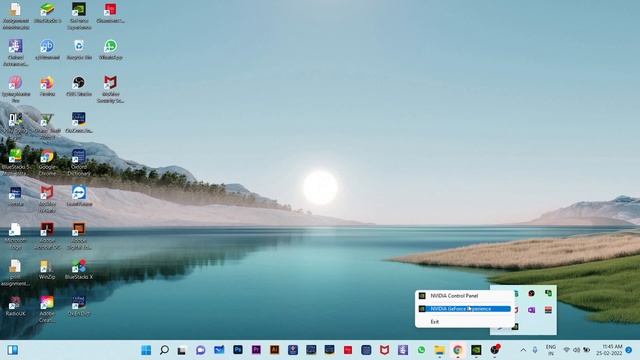Screen dimensions: 640x360
Task: Open the Mail app from the taskbar
Action: tap(219, 350)
